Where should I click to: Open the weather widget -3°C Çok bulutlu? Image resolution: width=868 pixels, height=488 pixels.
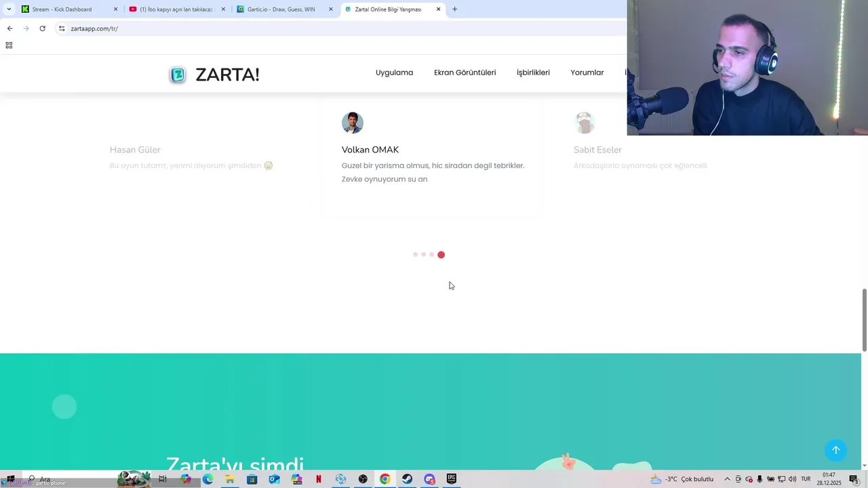(x=682, y=479)
